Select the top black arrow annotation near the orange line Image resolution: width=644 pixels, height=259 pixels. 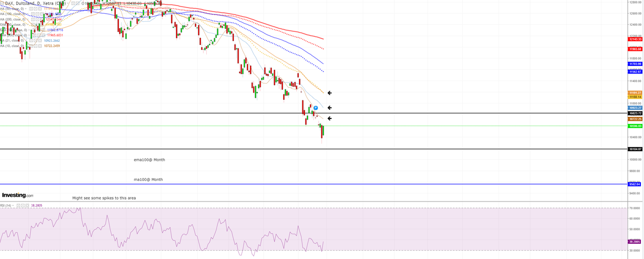coord(330,93)
